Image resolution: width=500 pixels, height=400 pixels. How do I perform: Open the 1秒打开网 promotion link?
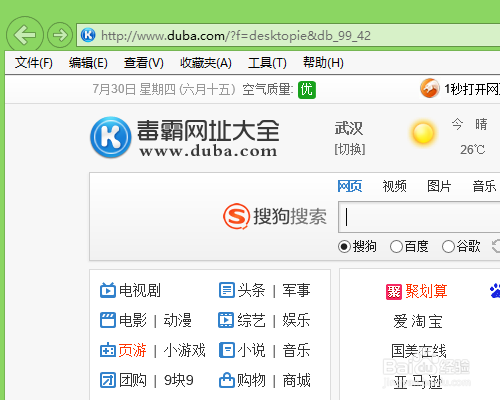(472, 89)
